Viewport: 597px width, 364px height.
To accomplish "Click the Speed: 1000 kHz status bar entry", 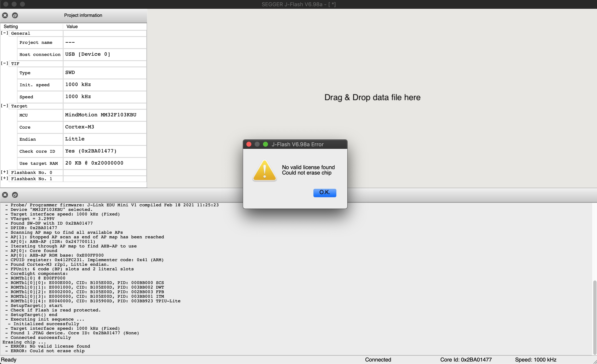I will tap(536, 360).
